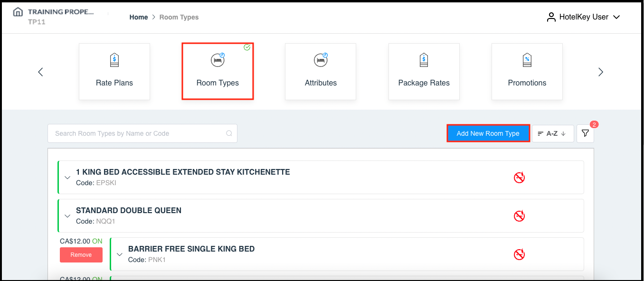This screenshot has width=644, height=281.
Task: Open the filter icon with badge 2
Action: [x=585, y=133]
